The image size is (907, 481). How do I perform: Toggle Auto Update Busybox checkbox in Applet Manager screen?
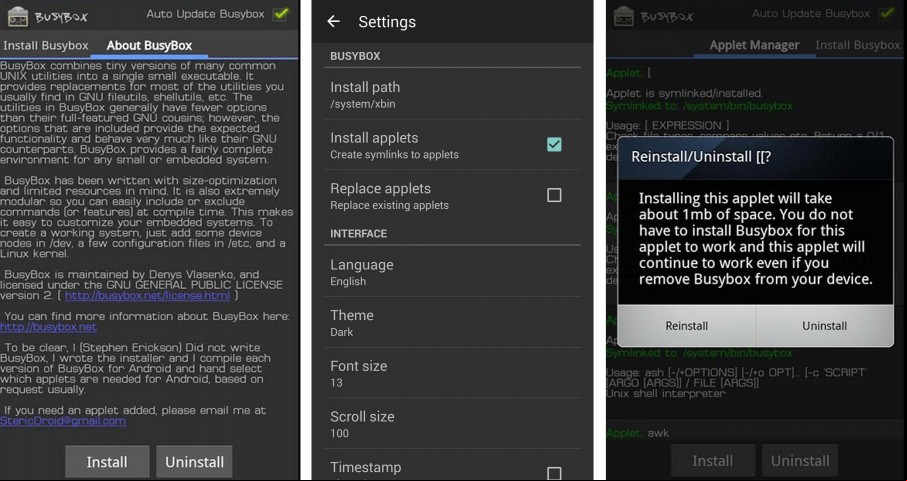(x=886, y=14)
